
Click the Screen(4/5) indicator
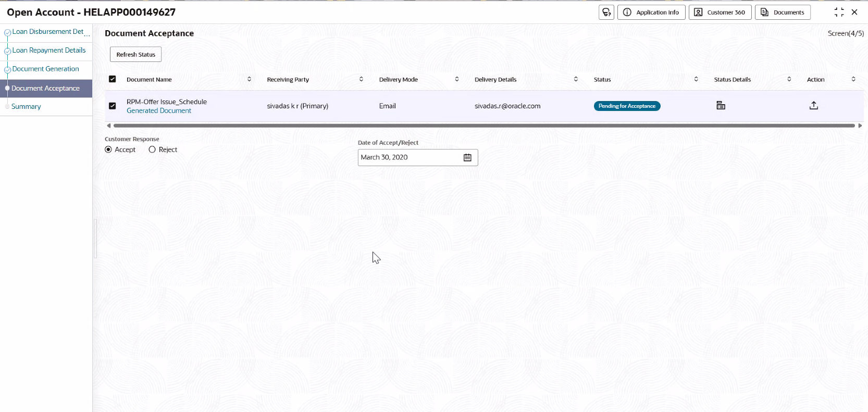(x=846, y=33)
